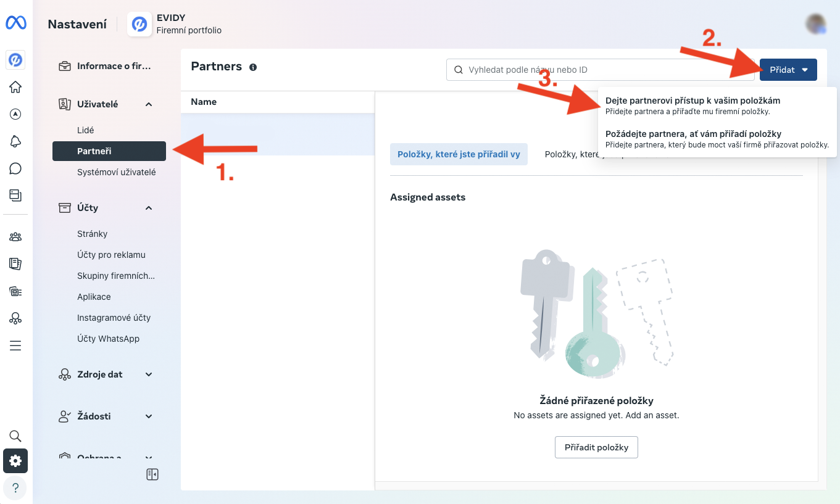840x504 pixels.
Task: Collapse the Uživatelé section
Action: pyautogui.click(x=149, y=104)
